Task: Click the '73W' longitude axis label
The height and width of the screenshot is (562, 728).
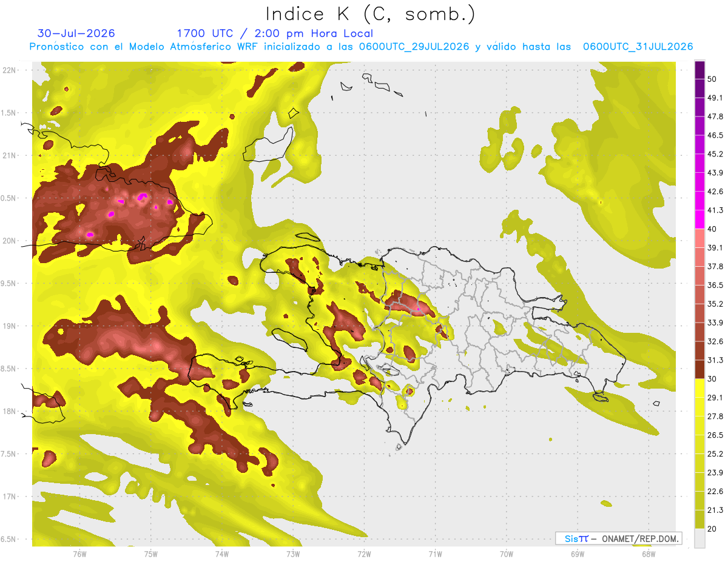Action: (292, 554)
